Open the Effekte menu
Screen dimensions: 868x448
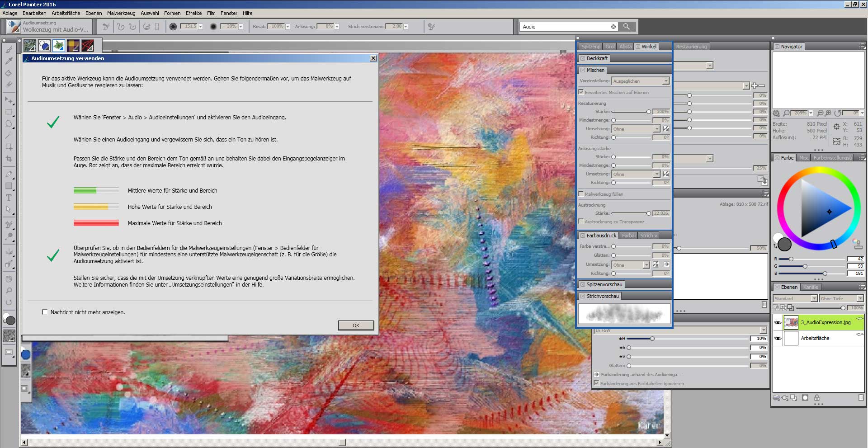193,13
